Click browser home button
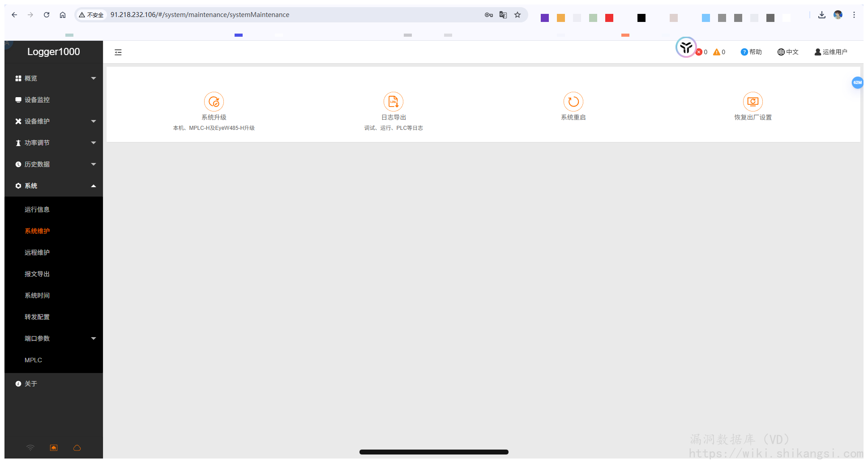The height and width of the screenshot is (463, 868). (63, 15)
